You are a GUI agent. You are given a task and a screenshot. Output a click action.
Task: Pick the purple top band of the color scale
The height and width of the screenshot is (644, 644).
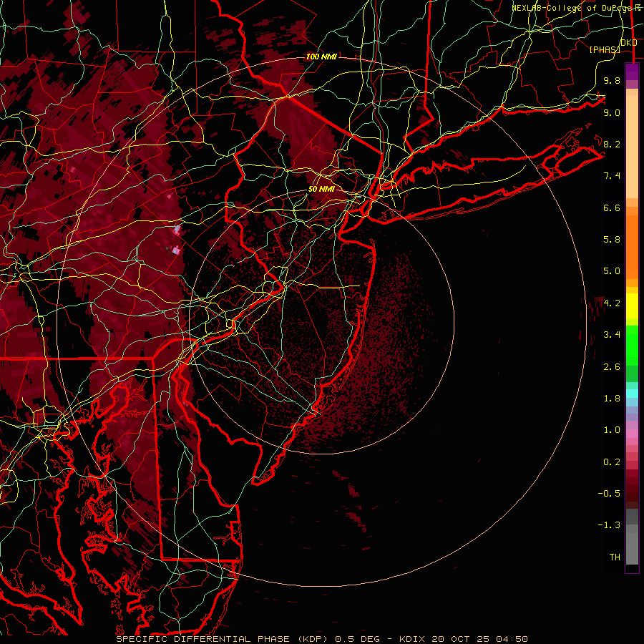coord(632,72)
